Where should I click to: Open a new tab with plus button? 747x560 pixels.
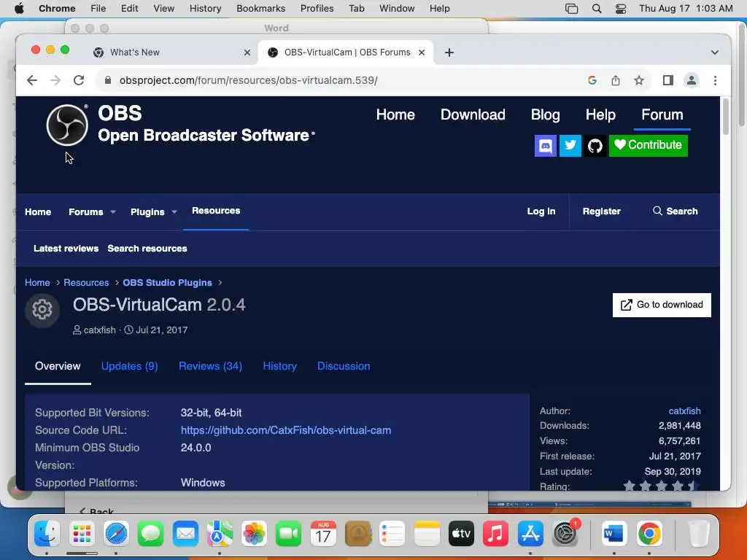tap(449, 52)
